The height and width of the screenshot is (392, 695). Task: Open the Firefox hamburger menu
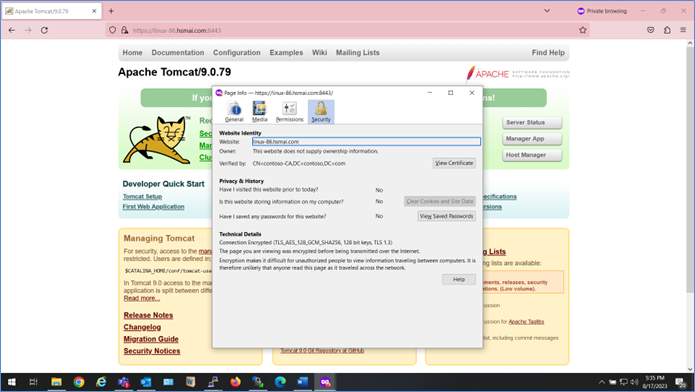click(683, 30)
